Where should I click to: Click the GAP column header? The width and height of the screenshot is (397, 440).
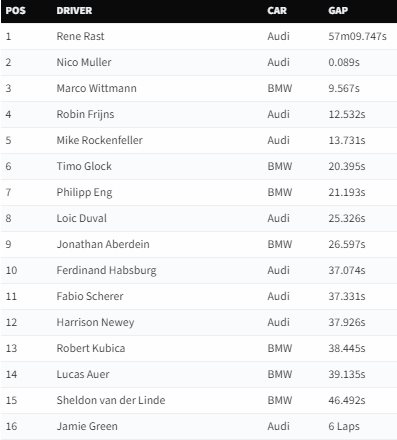click(x=338, y=11)
